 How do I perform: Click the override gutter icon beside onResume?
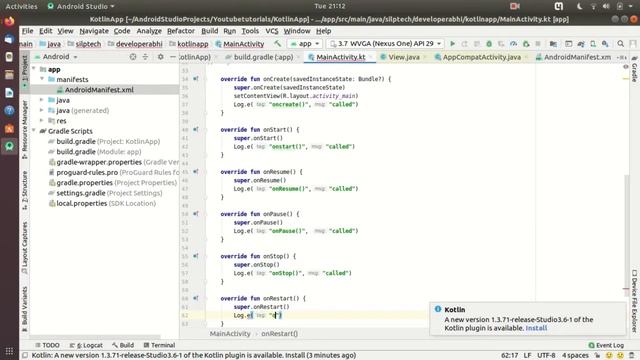pos(196,171)
